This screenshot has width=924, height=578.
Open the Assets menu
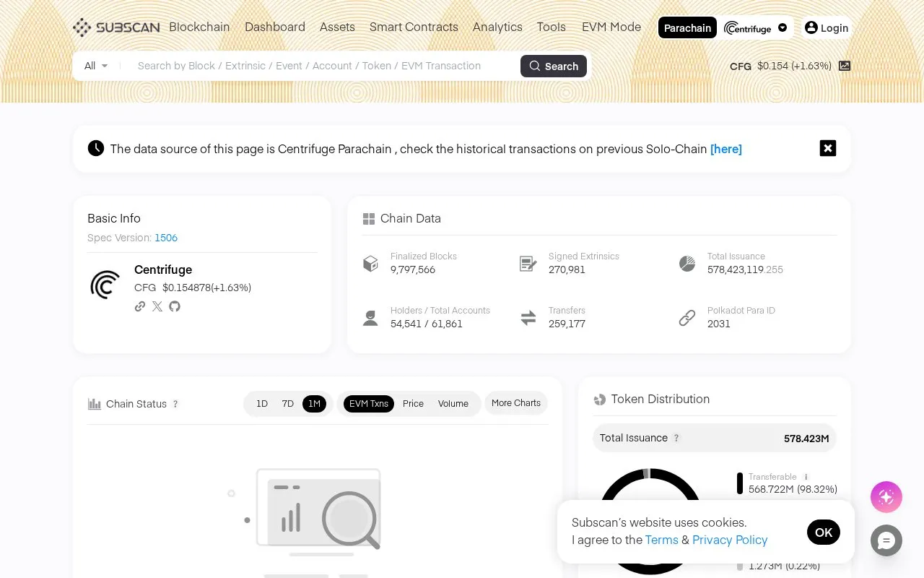pos(337,27)
